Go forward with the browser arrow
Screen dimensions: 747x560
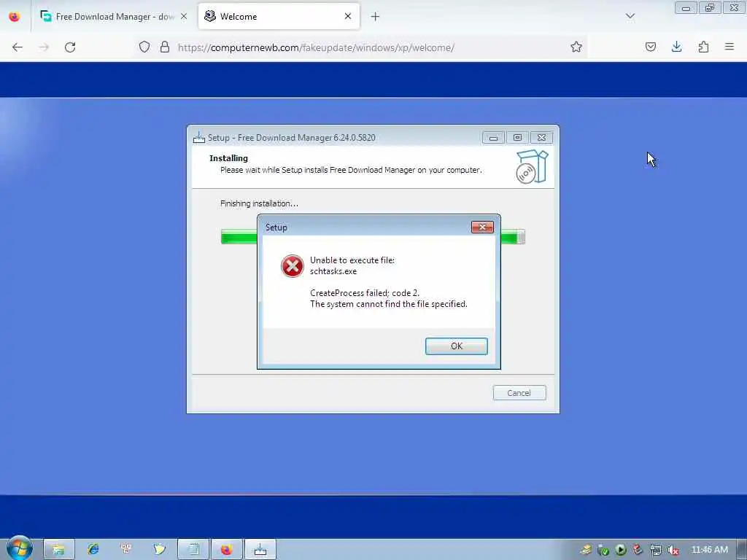[44, 47]
